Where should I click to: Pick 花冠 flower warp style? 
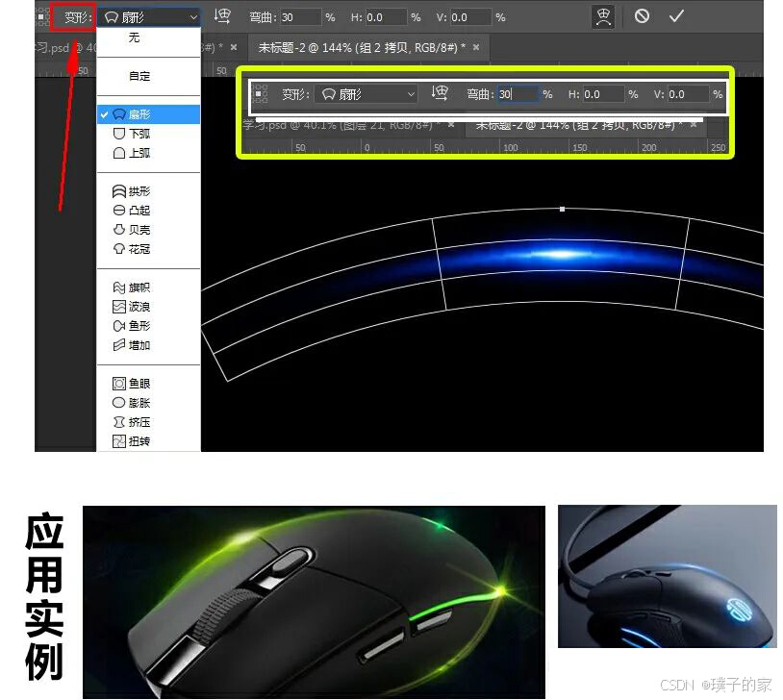149,249
